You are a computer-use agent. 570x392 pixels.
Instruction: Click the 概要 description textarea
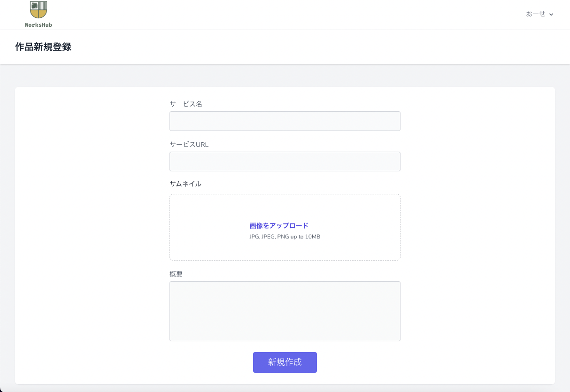[285, 311]
